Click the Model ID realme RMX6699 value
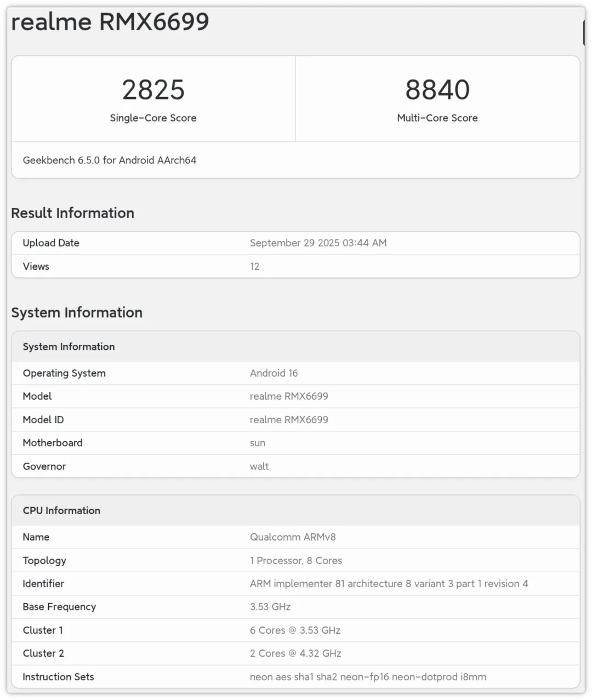The height and width of the screenshot is (700, 592). coord(289,420)
